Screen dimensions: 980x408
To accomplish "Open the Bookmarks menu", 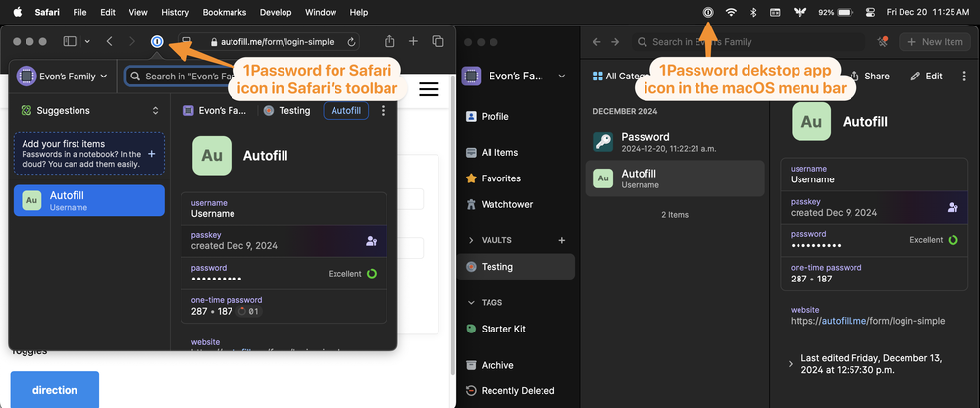I will (x=225, y=12).
